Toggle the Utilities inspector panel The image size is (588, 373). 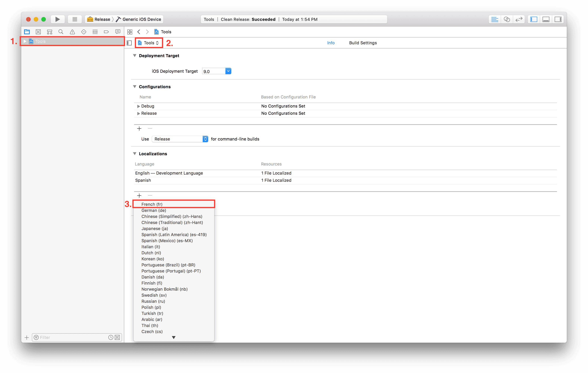point(558,19)
